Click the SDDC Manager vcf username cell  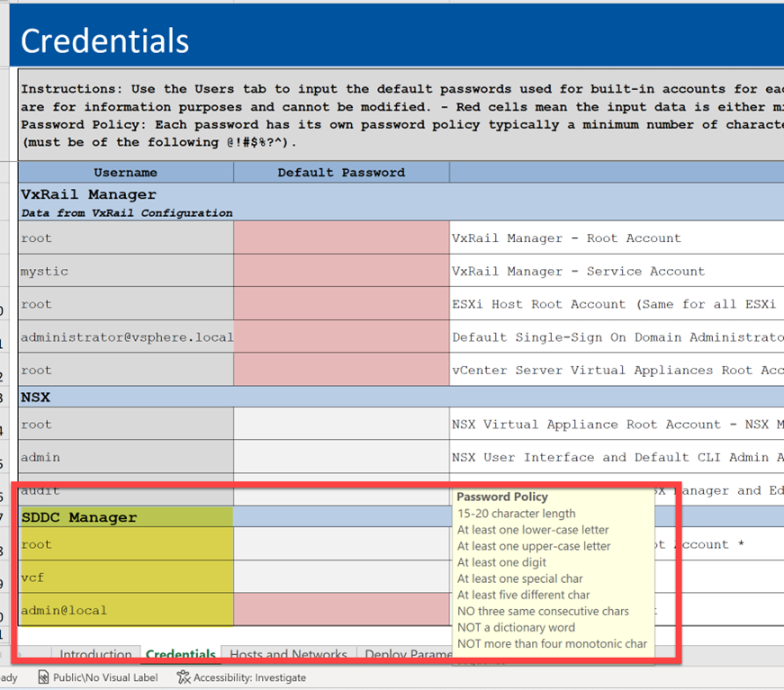[x=126, y=578]
